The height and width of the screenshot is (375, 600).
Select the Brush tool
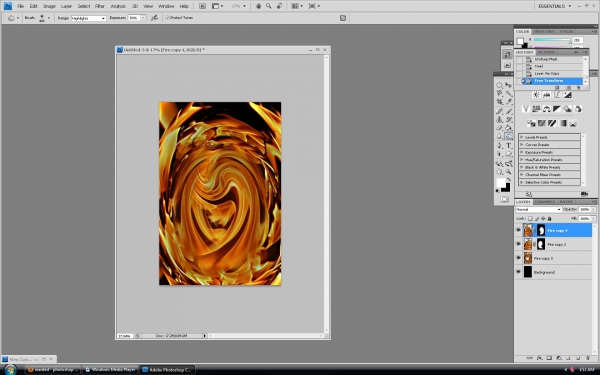[x=509, y=111]
